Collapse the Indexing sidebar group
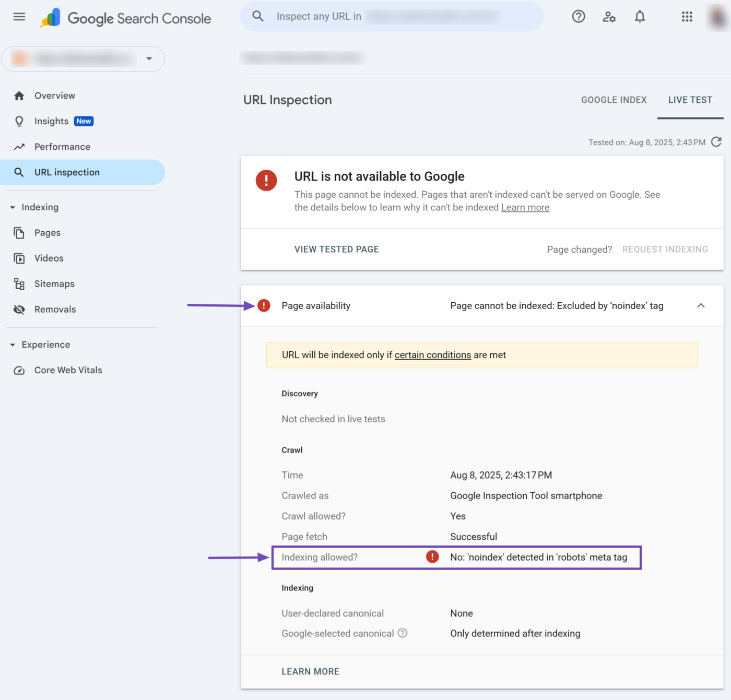Screen dimensions: 731x700 13,207
